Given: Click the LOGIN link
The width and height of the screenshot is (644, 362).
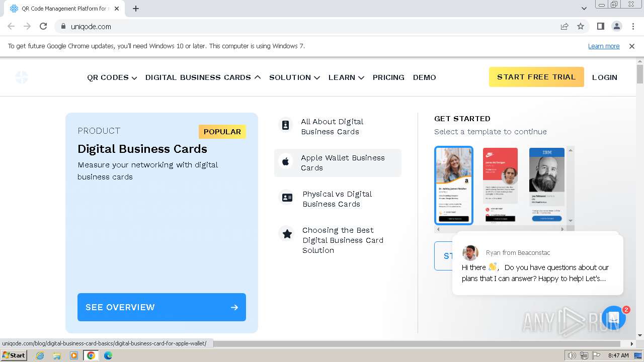Looking at the screenshot, I should point(605,77).
